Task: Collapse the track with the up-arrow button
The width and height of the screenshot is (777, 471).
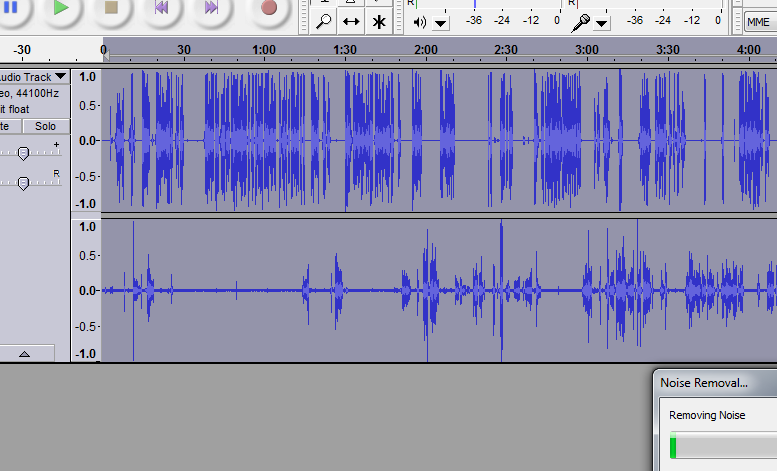Action: (25, 353)
